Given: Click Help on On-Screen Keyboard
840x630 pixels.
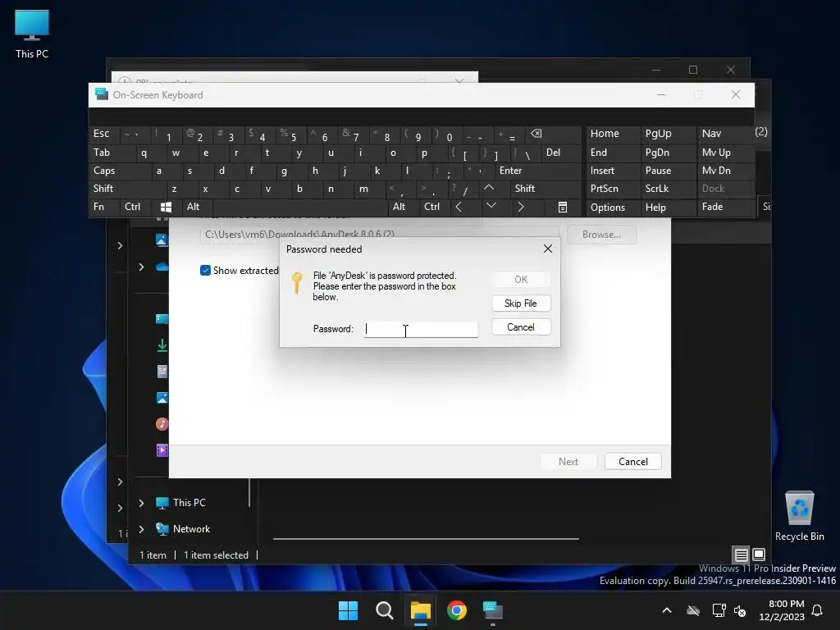Looking at the screenshot, I should coord(669,208).
